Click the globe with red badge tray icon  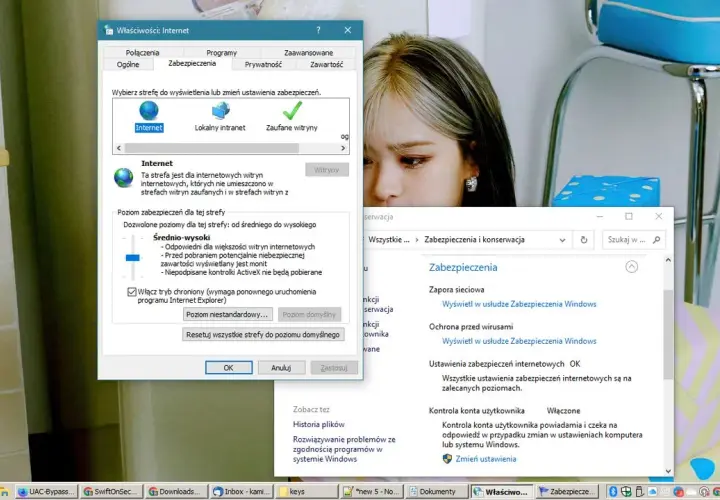(678, 492)
